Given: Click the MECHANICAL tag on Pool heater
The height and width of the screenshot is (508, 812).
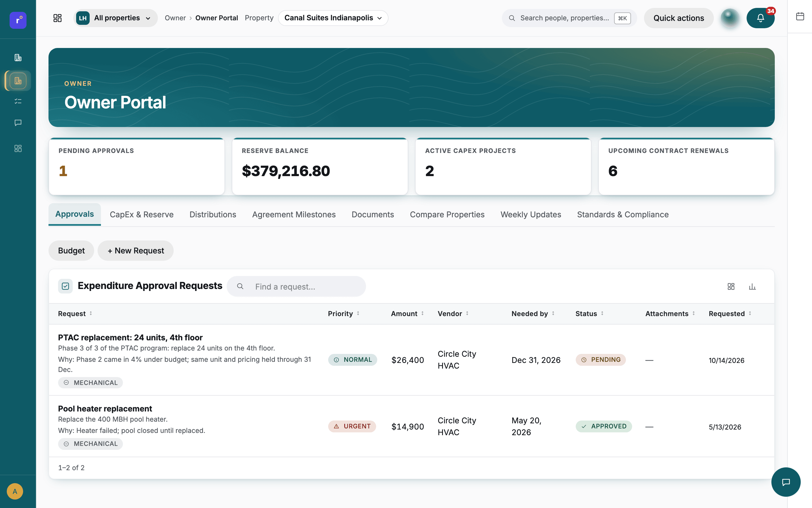Looking at the screenshot, I should (x=90, y=444).
